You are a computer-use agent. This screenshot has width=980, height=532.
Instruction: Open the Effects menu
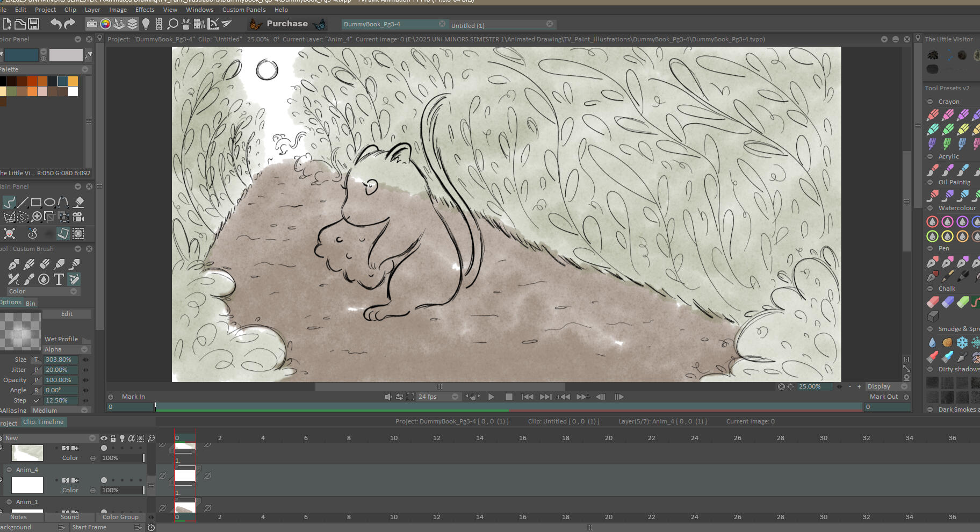pos(145,10)
